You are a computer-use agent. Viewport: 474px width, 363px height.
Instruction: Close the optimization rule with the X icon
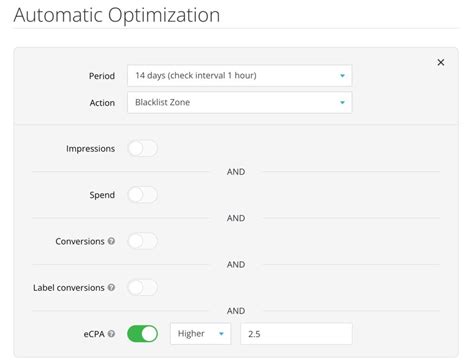click(x=441, y=62)
